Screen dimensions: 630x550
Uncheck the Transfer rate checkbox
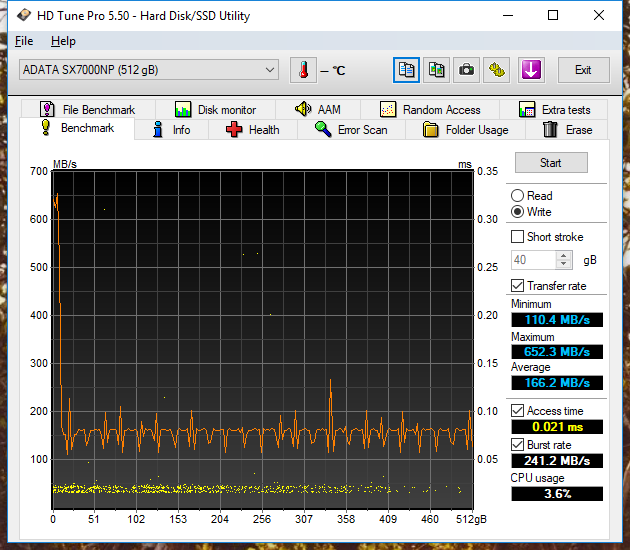517,286
